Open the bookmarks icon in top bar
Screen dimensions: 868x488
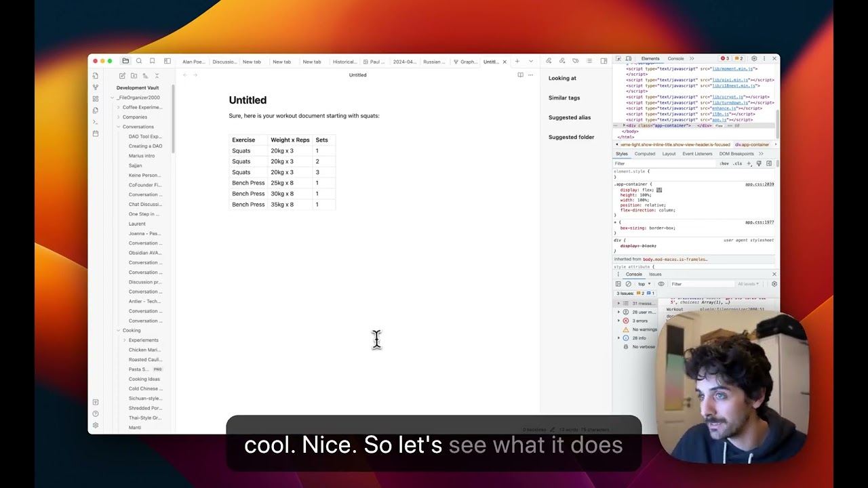(152, 61)
